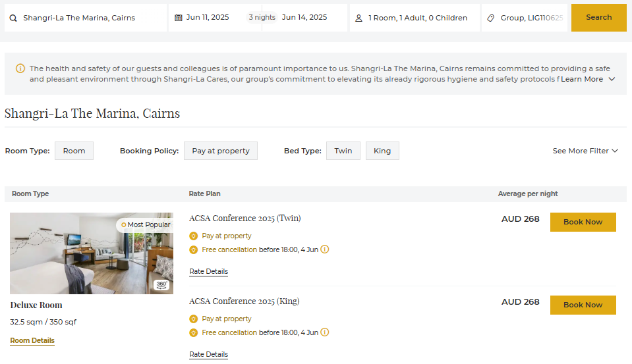Click the King rate AUD 268 price
This screenshot has width=632, height=364.
[521, 302]
